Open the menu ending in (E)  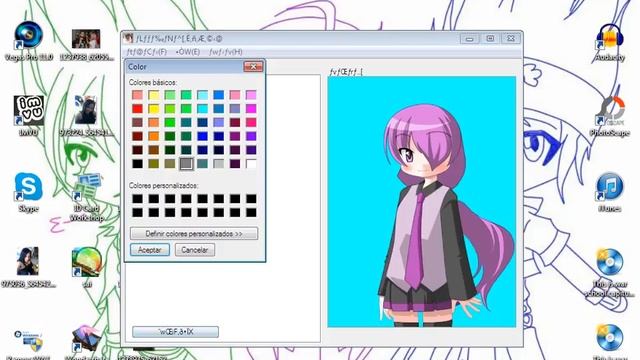point(188,52)
